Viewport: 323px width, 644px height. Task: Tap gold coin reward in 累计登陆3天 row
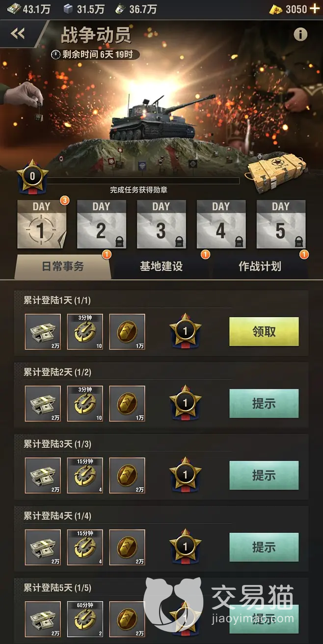pos(127,475)
